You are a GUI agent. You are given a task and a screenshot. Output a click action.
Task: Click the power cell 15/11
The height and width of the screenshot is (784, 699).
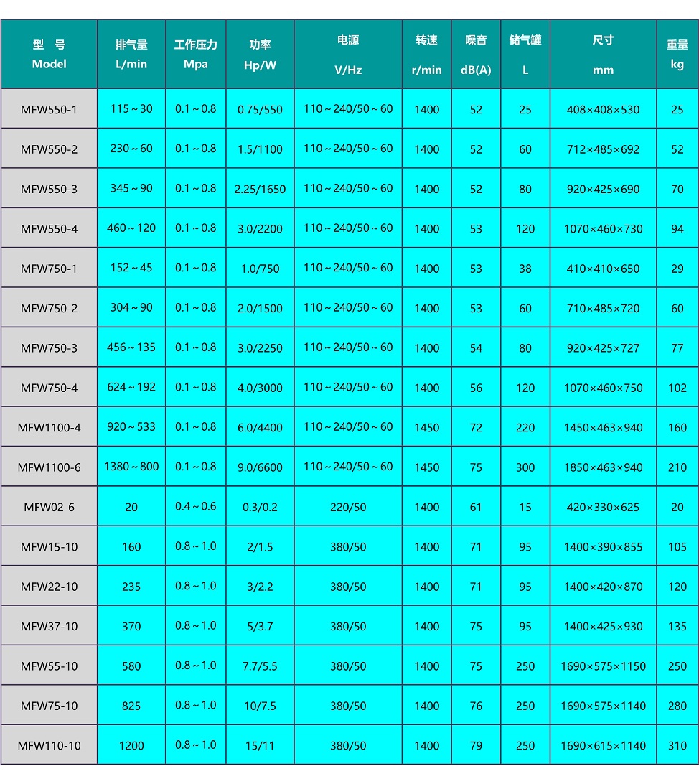tap(260, 746)
